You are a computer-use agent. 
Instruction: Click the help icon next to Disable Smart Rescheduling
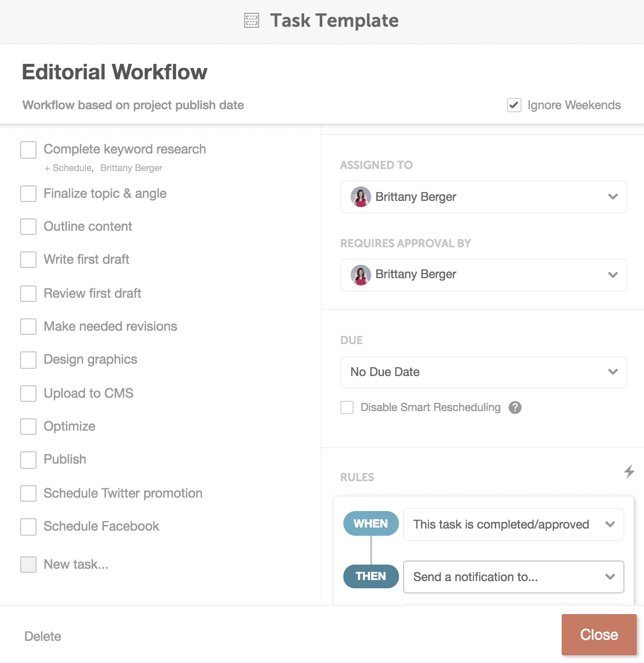tap(515, 407)
